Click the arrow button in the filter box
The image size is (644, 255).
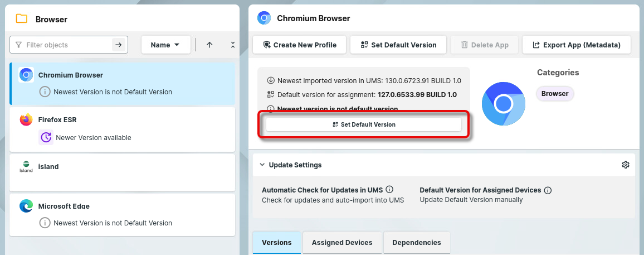pos(118,45)
